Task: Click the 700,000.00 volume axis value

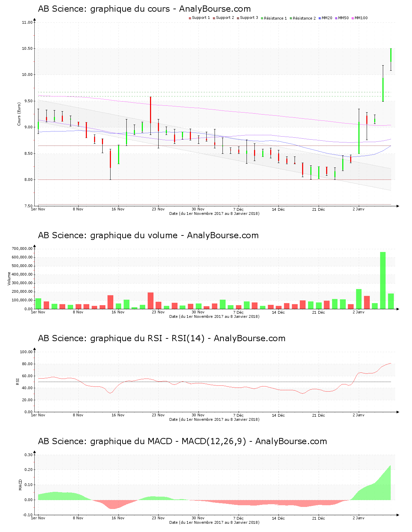Action: 22,249
